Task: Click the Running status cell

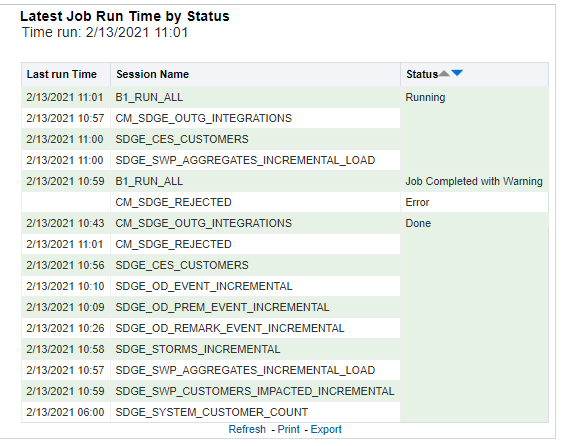Action: coord(425,97)
